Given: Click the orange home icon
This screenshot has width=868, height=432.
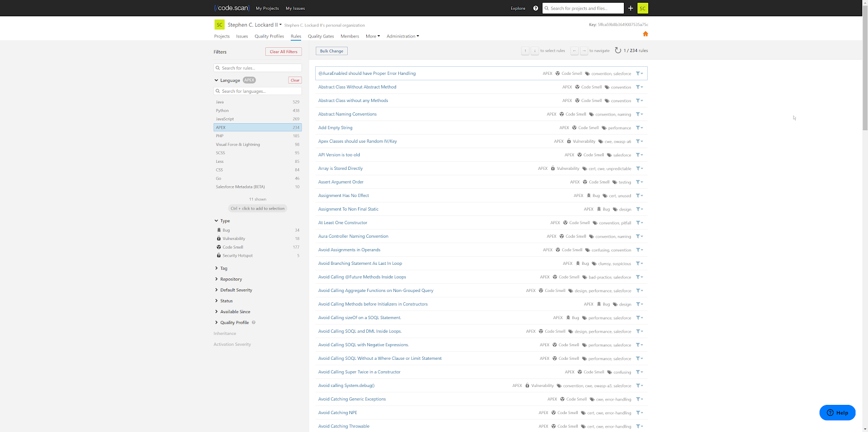Looking at the screenshot, I should pyautogui.click(x=645, y=34).
